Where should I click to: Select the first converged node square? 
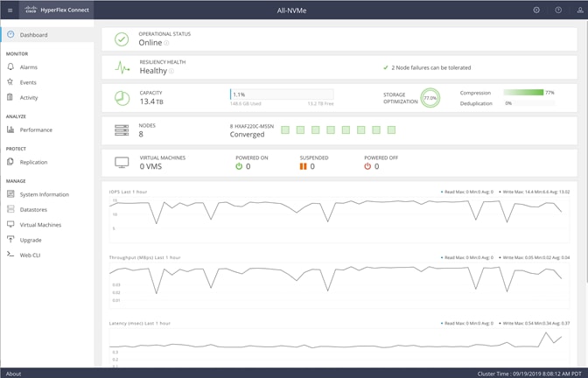tap(285, 130)
